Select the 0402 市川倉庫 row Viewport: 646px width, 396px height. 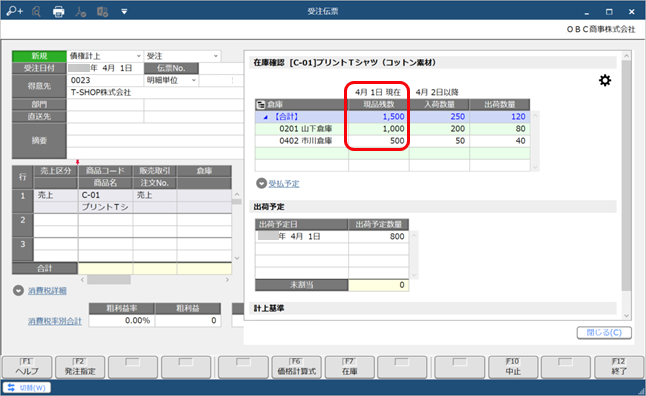[x=392, y=141]
